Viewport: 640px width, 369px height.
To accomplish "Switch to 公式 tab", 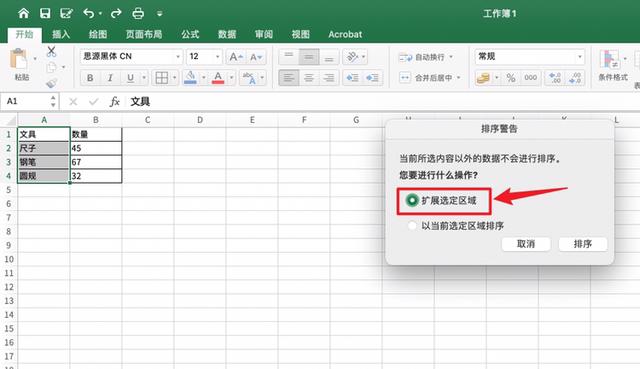I will (x=190, y=34).
